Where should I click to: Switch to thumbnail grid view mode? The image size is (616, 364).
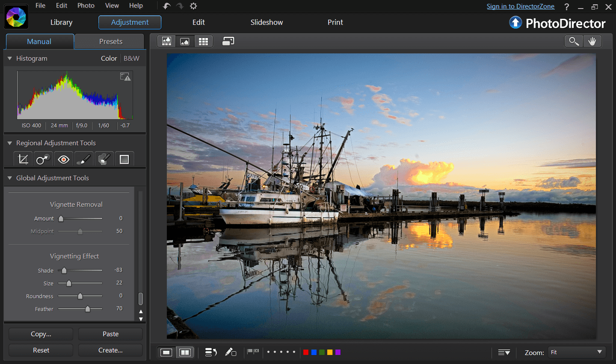point(203,41)
